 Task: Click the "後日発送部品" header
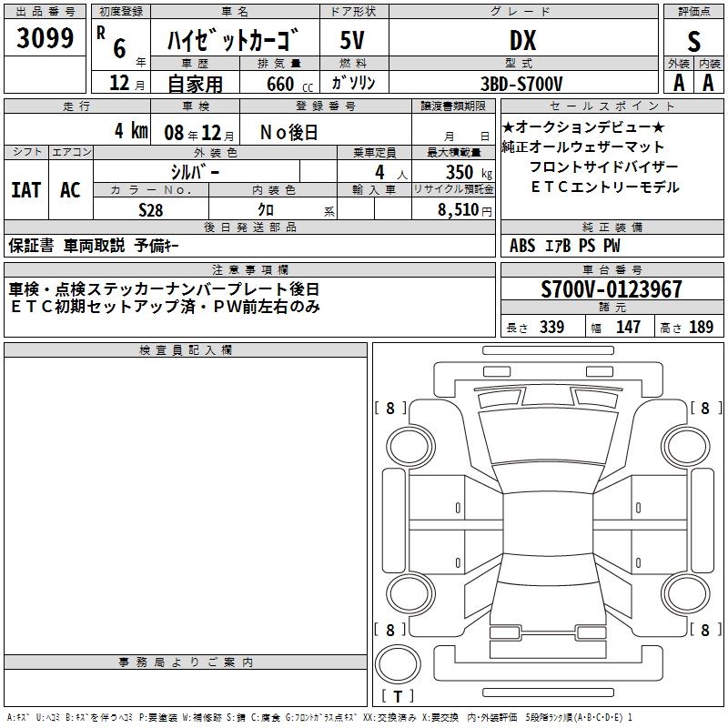pos(249,227)
